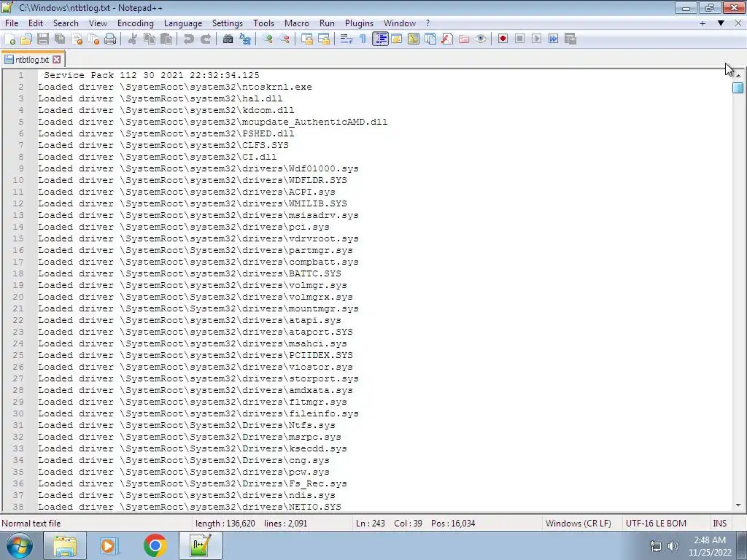Click Save Current Recorded Macro icon
The image size is (747, 560).
click(x=570, y=39)
